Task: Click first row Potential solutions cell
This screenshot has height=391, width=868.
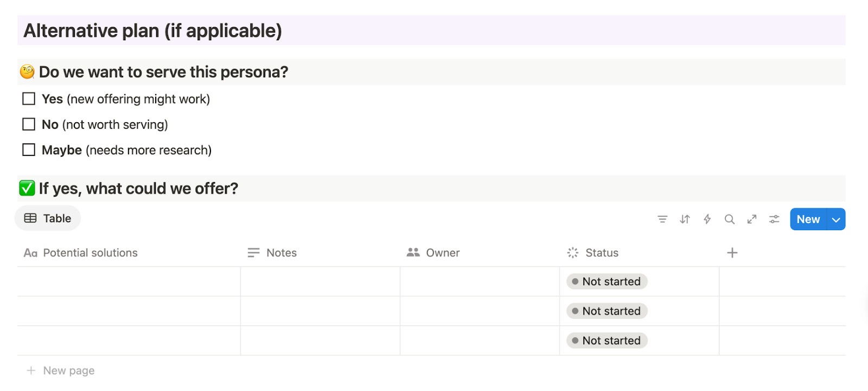Action: (x=129, y=281)
